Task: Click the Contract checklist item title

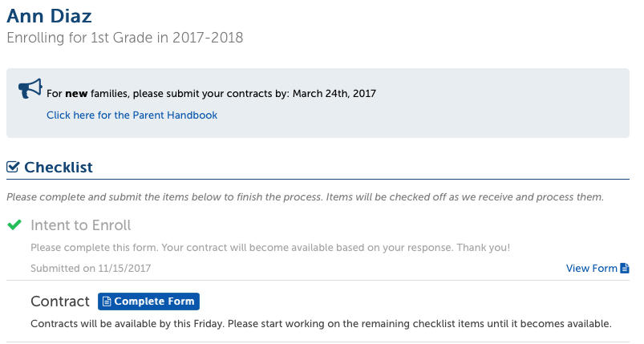Action: pos(60,302)
